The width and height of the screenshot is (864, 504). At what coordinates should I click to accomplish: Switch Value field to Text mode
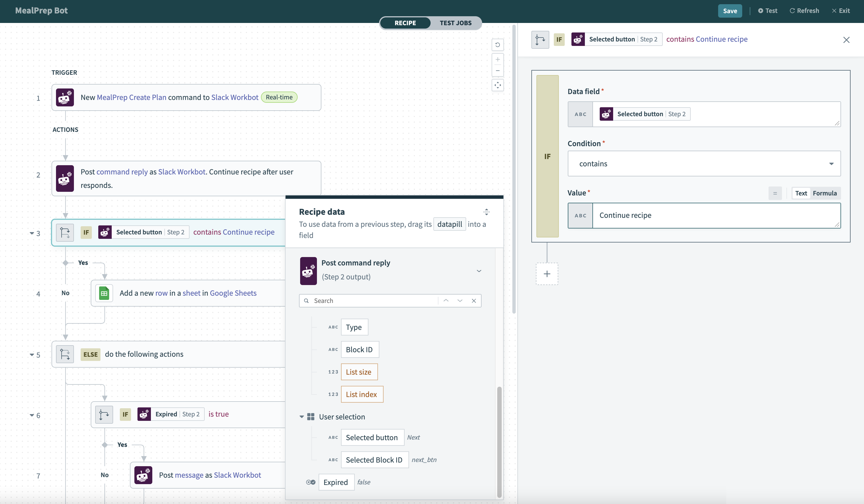(x=801, y=193)
